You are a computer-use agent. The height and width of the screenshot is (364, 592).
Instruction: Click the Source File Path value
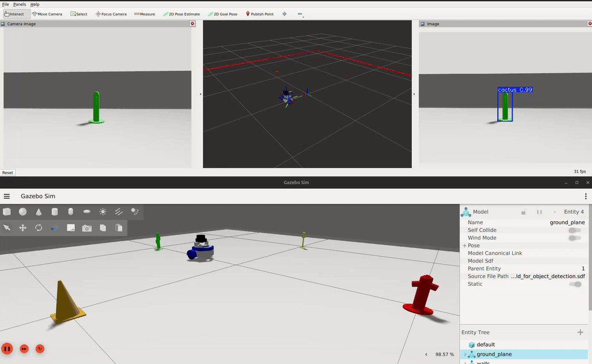coord(548,276)
